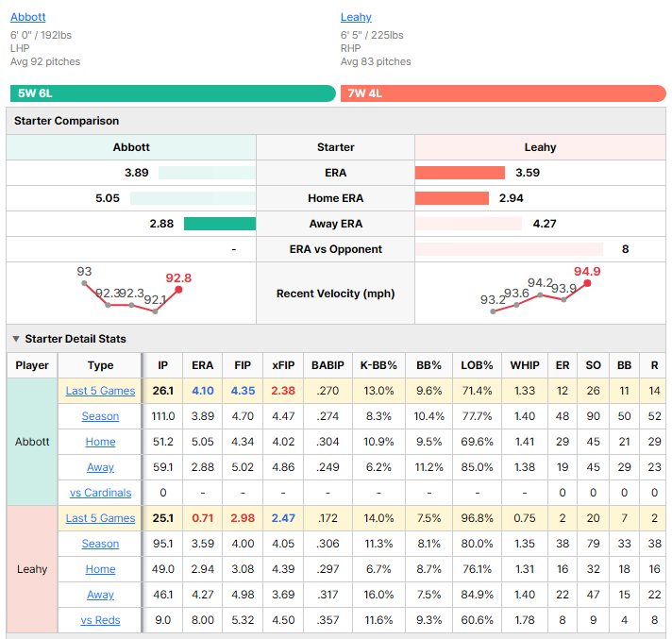This screenshot has width=672, height=639.
Task: Click the ERA column header
Action: pos(202,365)
